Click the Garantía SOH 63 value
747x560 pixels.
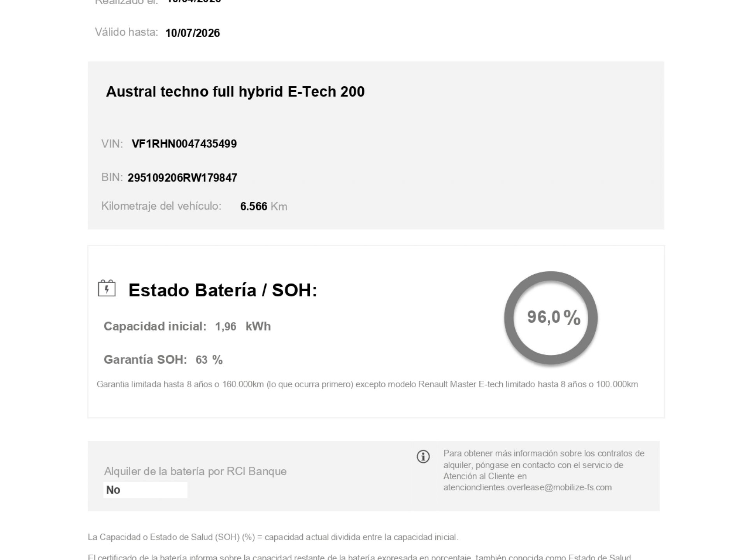pyautogui.click(x=202, y=360)
